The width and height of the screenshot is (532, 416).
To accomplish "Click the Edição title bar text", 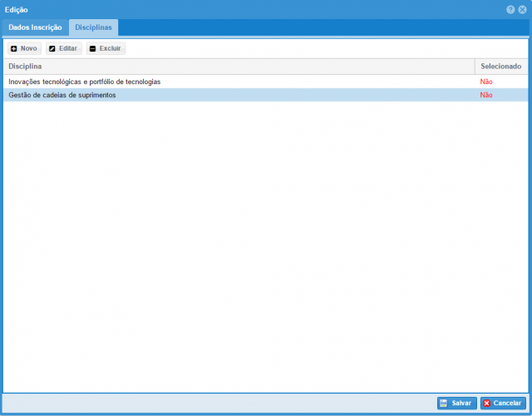I will pos(17,9).
